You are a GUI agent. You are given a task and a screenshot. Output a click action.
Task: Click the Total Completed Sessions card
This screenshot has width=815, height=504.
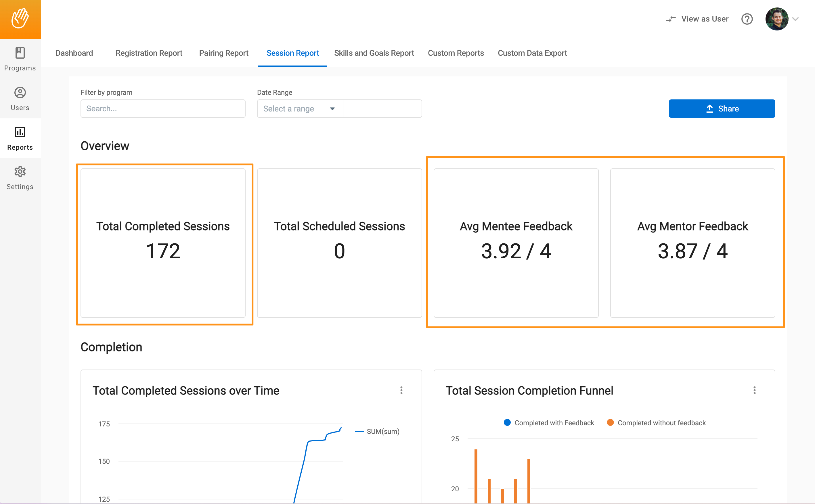tap(163, 243)
